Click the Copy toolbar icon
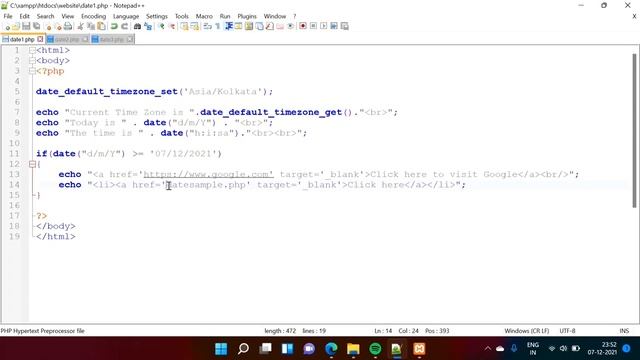 [91, 27]
